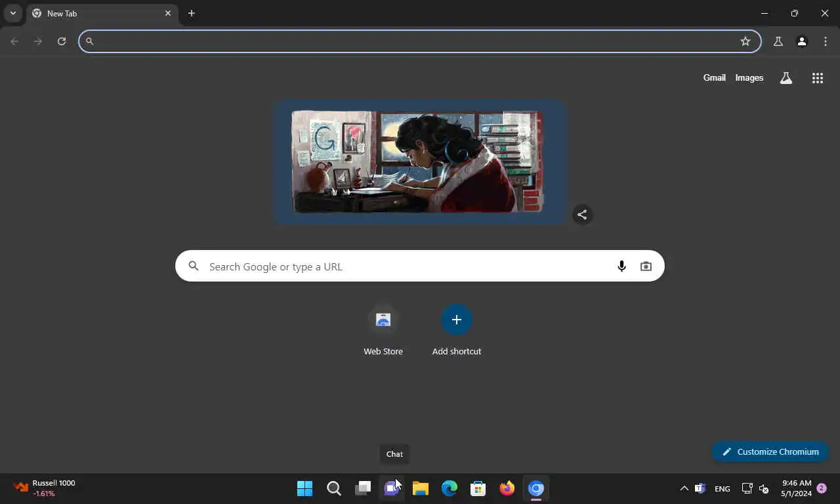Start voice search with microphone icon
Image resolution: width=840 pixels, height=504 pixels.
click(621, 266)
